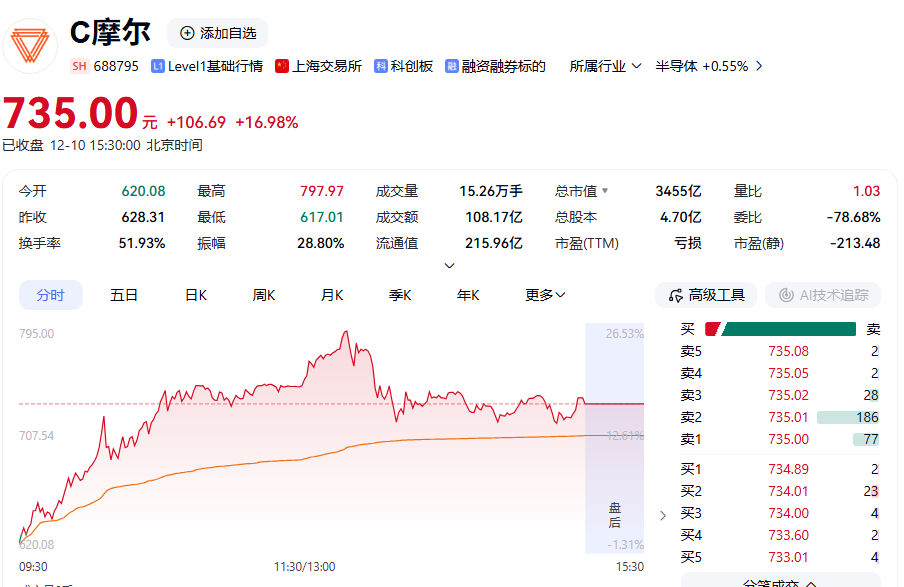Open the 总市值 dropdown triangle
Screen dimensions: 904x587
(x=605, y=190)
